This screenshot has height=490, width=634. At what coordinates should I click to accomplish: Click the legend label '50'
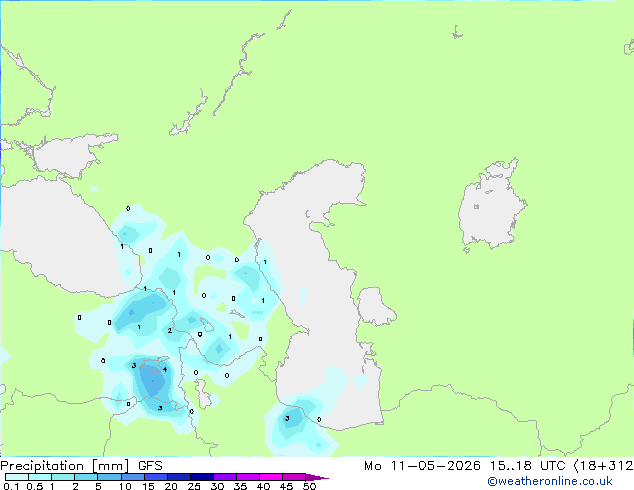pos(309,486)
